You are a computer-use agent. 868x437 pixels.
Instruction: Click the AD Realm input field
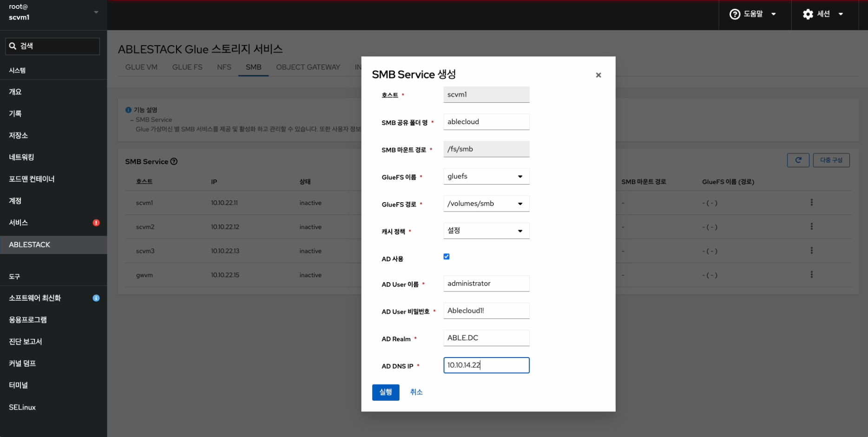click(486, 338)
